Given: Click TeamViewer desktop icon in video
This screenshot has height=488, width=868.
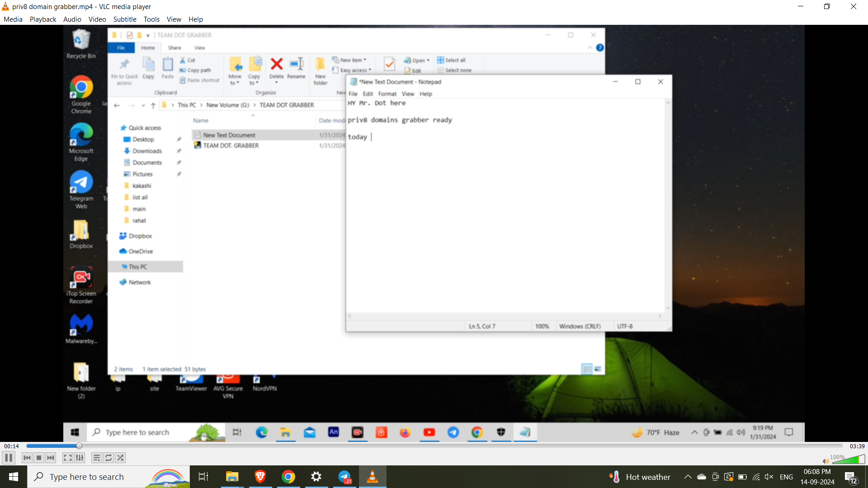Looking at the screenshot, I should [191, 384].
